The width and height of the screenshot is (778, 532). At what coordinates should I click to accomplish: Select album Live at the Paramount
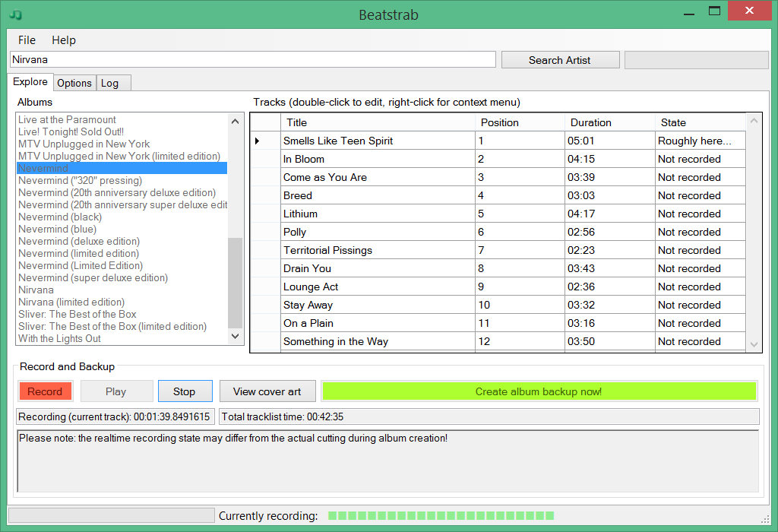(122, 119)
